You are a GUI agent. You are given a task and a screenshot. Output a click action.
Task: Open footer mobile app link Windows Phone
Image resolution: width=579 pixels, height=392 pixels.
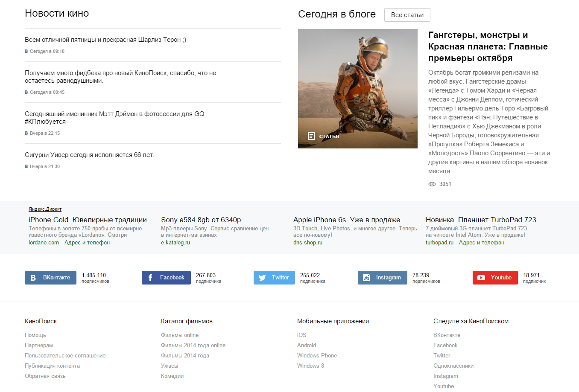click(317, 356)
